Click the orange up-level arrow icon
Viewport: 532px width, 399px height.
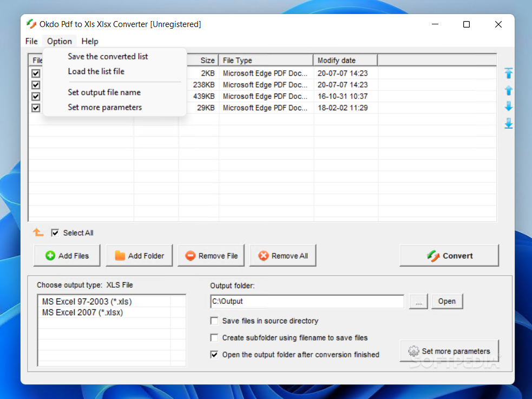(x=38, y=232)
